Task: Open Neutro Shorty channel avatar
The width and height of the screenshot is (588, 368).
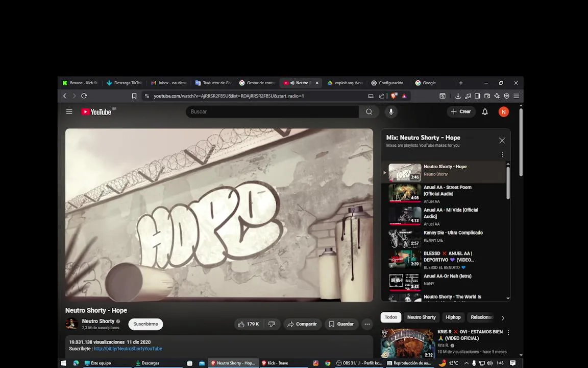Action: 71,324
